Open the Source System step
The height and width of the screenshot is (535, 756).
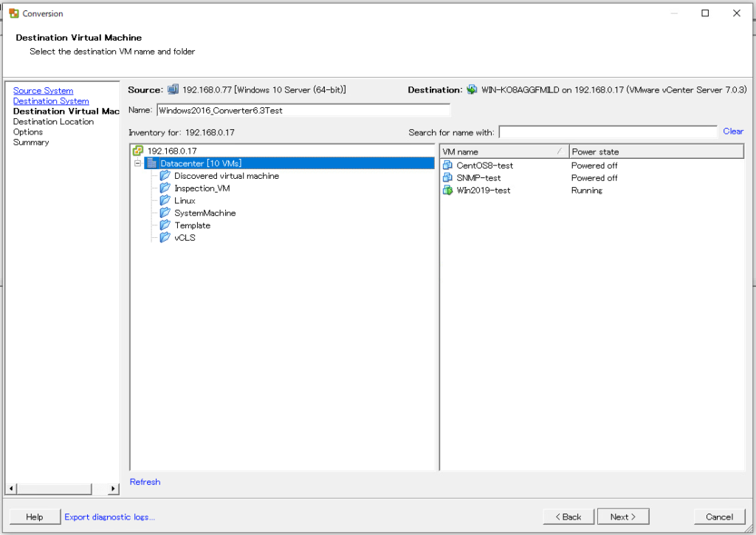tap(43, 91)
